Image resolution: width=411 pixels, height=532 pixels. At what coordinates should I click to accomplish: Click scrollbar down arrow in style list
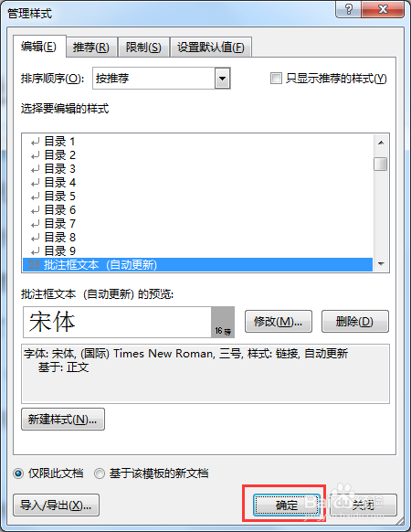click(381, 264)
